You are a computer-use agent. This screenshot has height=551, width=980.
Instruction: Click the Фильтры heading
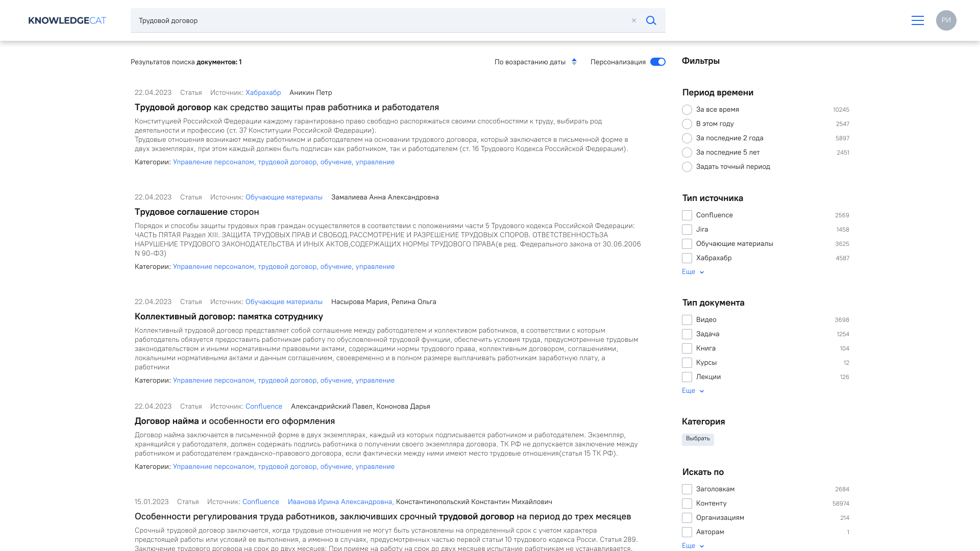coord(700,61)
